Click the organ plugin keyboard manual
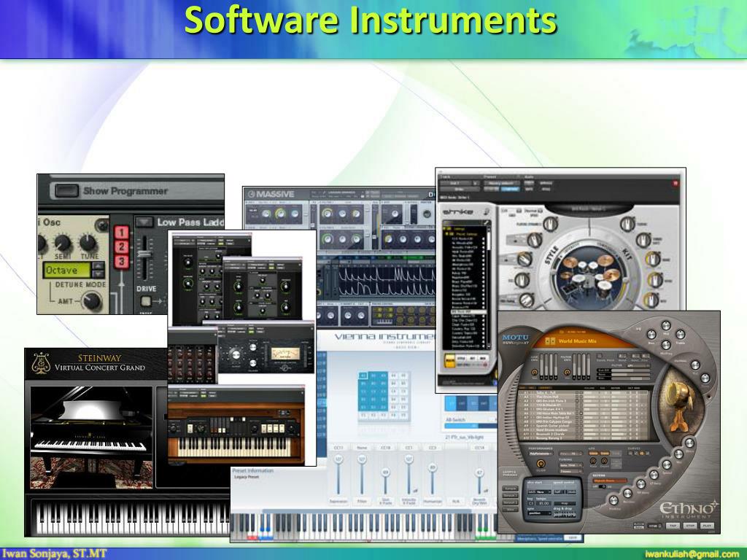 (x=234, y=448)
